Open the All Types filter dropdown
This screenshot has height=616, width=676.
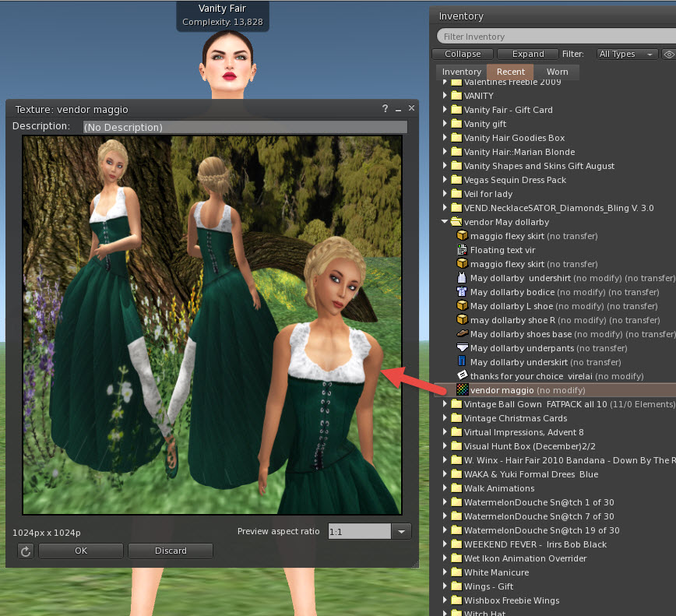(626, 54)
